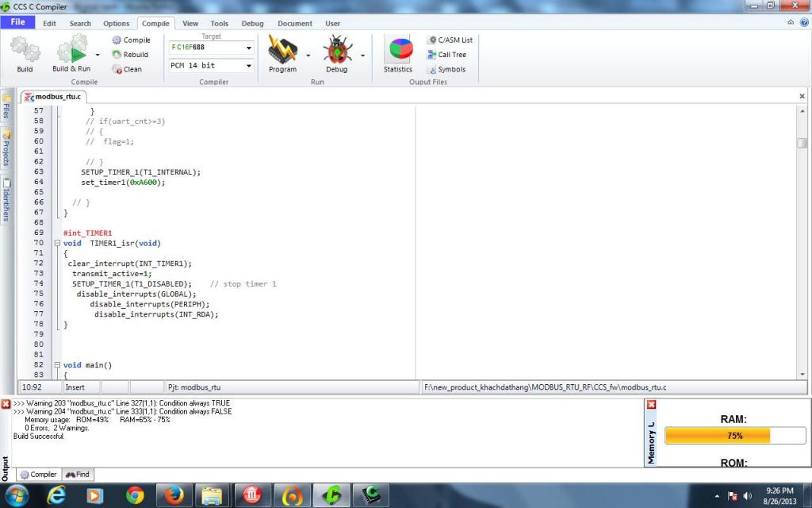
Task: Click the editor scroll up arrow
Action: tap(802, 111)
